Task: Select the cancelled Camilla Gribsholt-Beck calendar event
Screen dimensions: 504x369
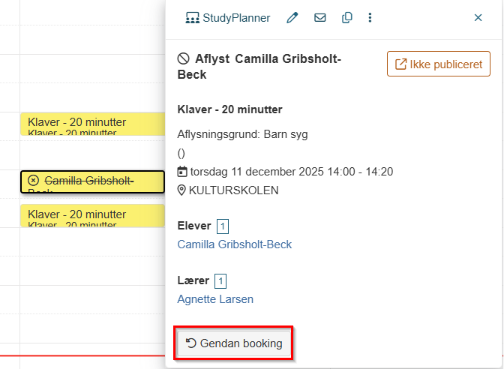Action: click(x=93, y=182)
